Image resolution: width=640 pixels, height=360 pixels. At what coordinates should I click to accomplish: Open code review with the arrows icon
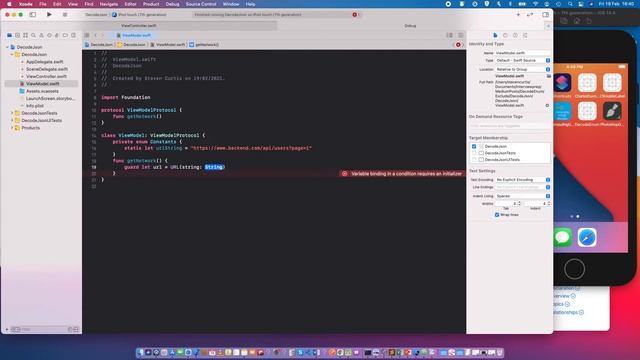tap(530, 15)
